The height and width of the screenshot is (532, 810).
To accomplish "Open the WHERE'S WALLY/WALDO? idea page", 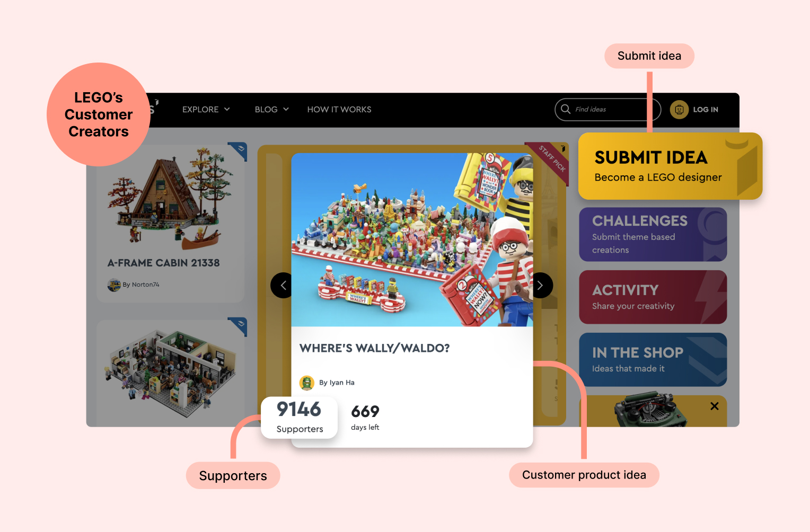I will (374, 348).
